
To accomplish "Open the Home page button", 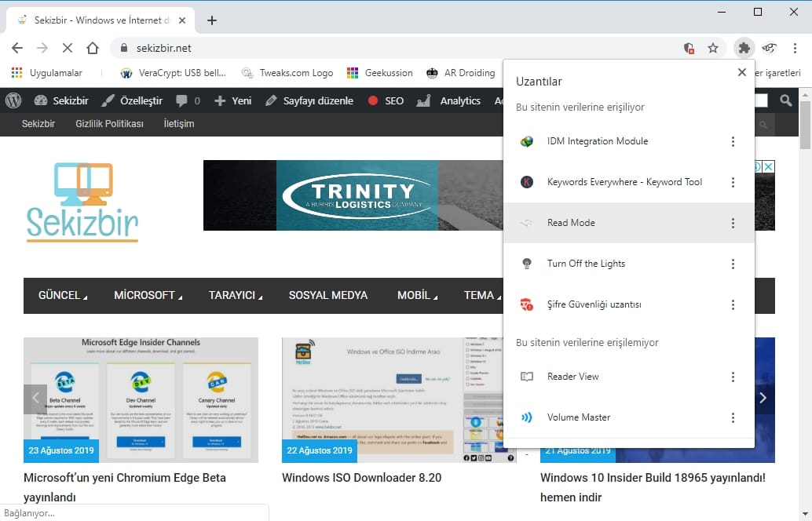I will (93, 48).
